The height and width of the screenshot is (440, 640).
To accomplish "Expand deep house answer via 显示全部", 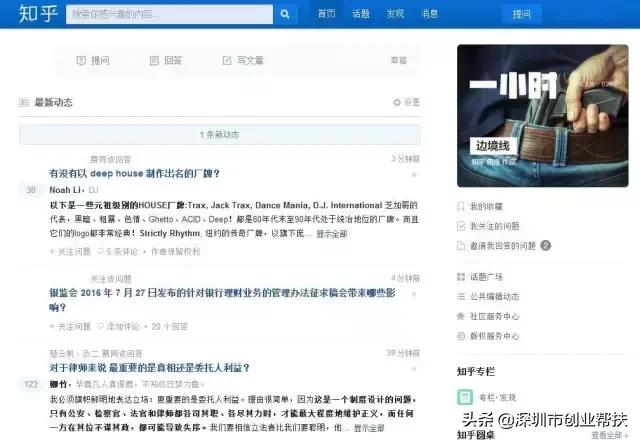I will 331,234.
